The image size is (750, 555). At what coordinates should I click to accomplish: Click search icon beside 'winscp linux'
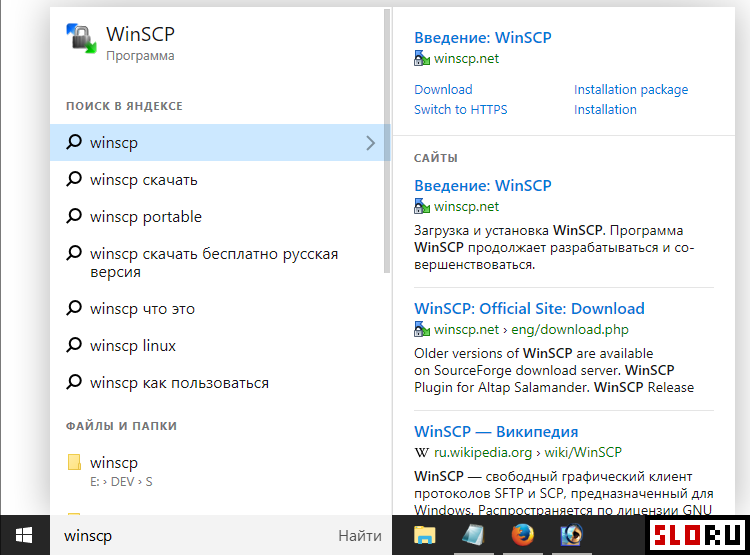pos(74,345)
